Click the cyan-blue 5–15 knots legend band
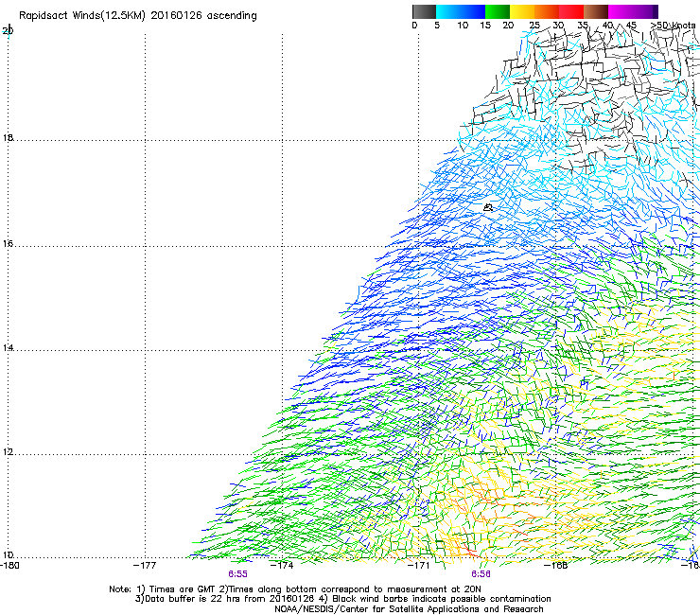700x615 pixels. point(461,11)
